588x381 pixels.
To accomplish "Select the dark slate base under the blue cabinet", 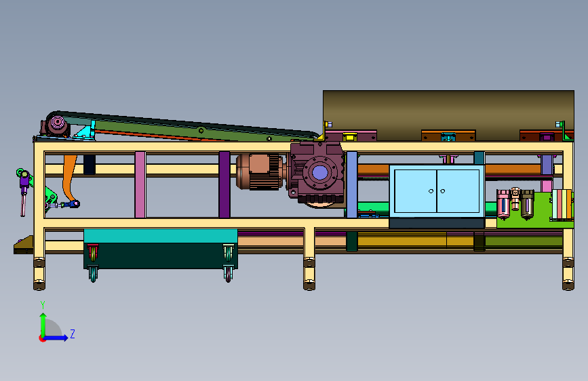I will [437, 224].
